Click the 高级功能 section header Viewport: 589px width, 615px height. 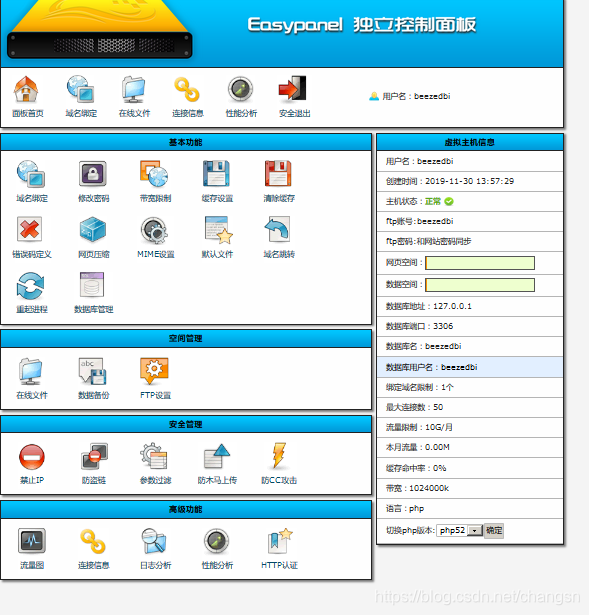(186, 509)
